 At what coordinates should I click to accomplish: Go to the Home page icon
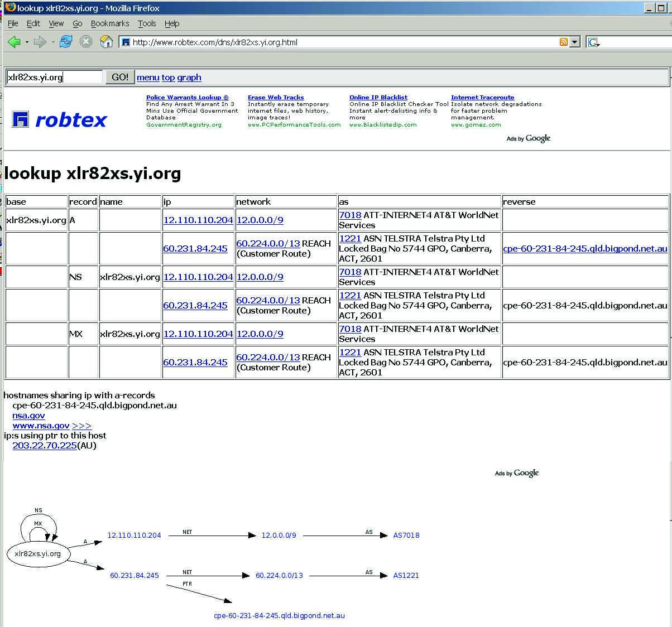coord(106,42)
